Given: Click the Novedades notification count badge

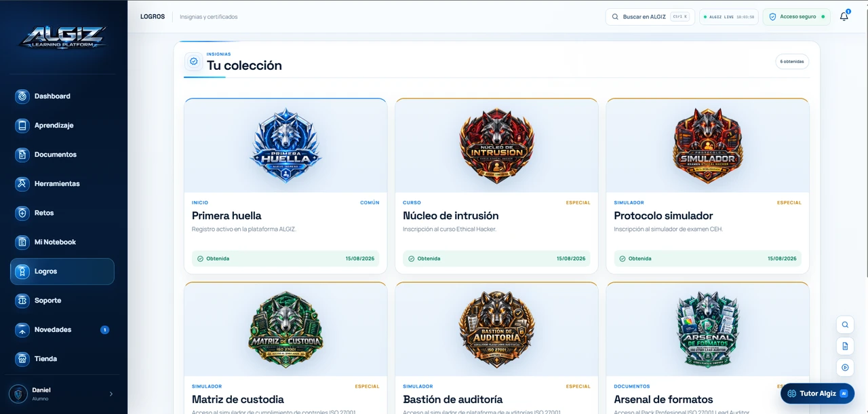Looking at the screenshot, I should 104,330.
